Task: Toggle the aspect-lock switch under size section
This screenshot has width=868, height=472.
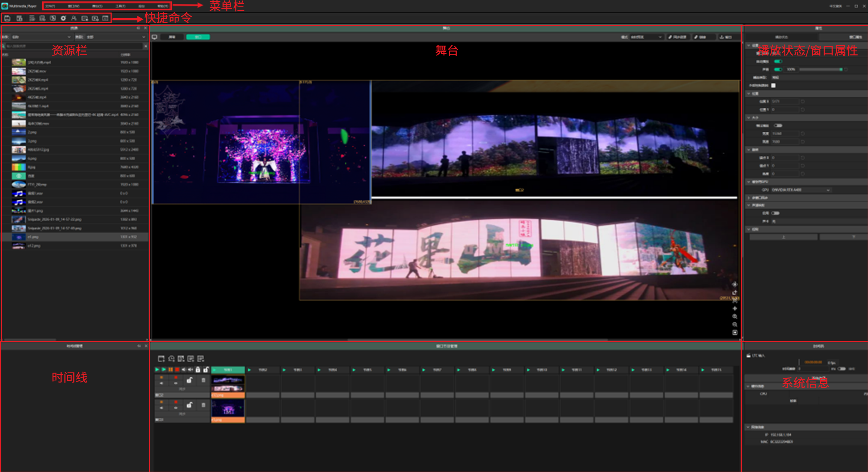Action: 778,126
